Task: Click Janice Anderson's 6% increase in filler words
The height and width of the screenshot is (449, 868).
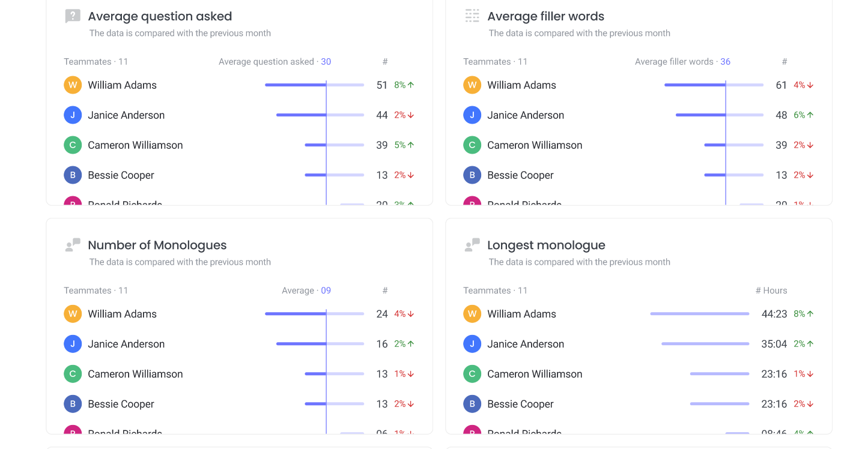Action: pos(803,115)
